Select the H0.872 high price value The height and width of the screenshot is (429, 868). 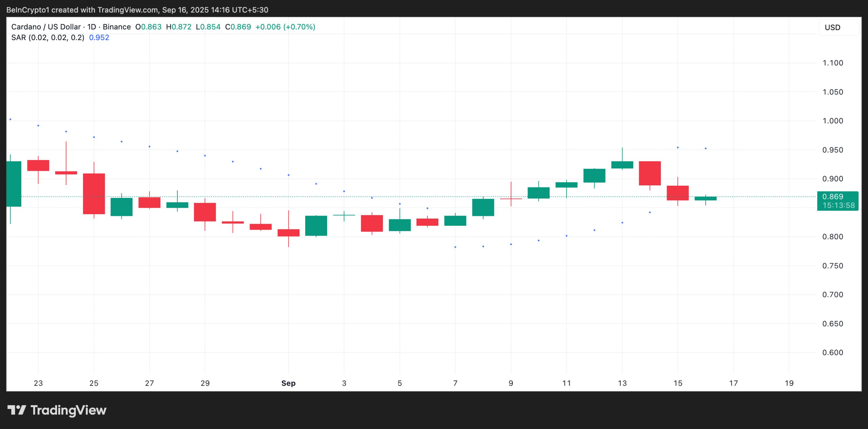tap(178, 27)
